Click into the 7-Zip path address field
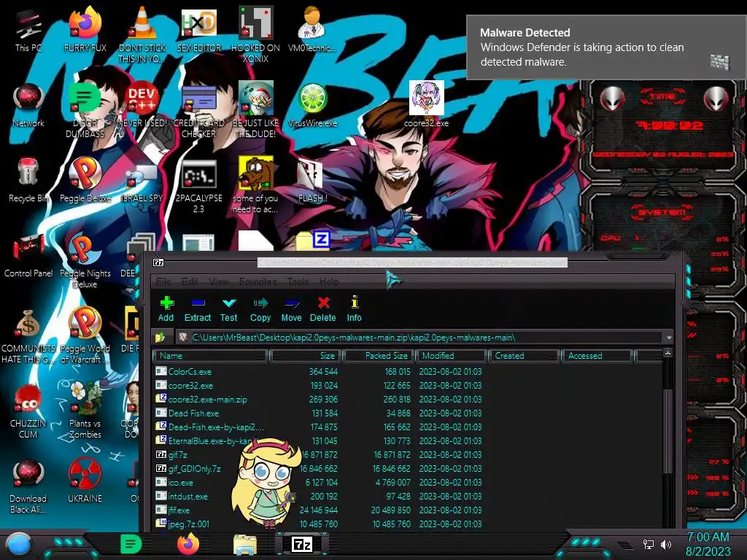Viewport: 747px width, 560px height. click(x=419, y=338)
